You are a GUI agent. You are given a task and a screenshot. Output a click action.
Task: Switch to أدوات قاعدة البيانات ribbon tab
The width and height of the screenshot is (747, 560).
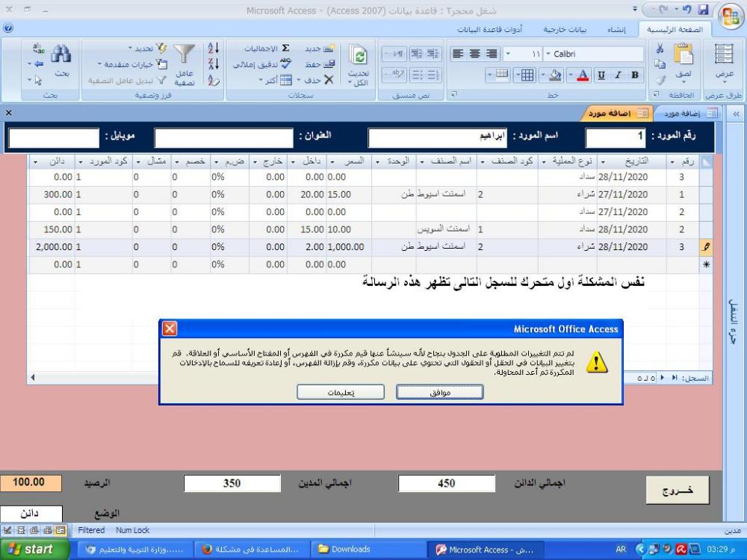490,30
